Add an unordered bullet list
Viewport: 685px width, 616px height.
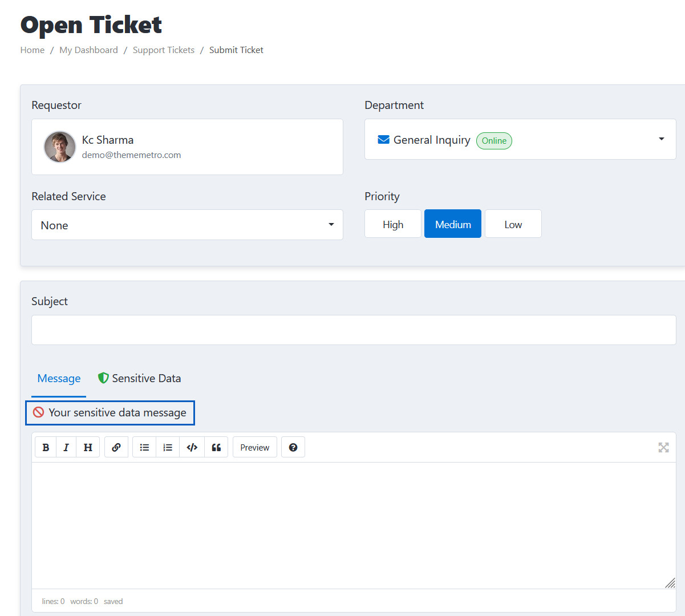[144, 448]
